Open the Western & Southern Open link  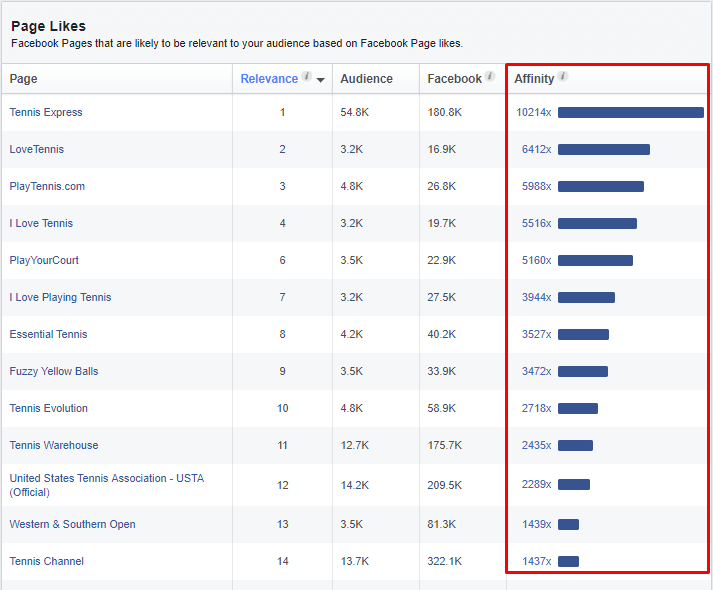pos(72,524)
